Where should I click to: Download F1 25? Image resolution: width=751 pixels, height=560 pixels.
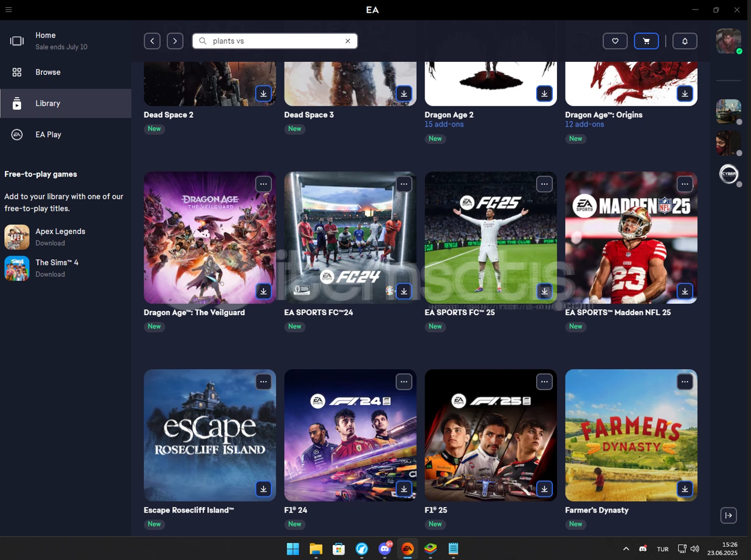[x=544, y=489]
